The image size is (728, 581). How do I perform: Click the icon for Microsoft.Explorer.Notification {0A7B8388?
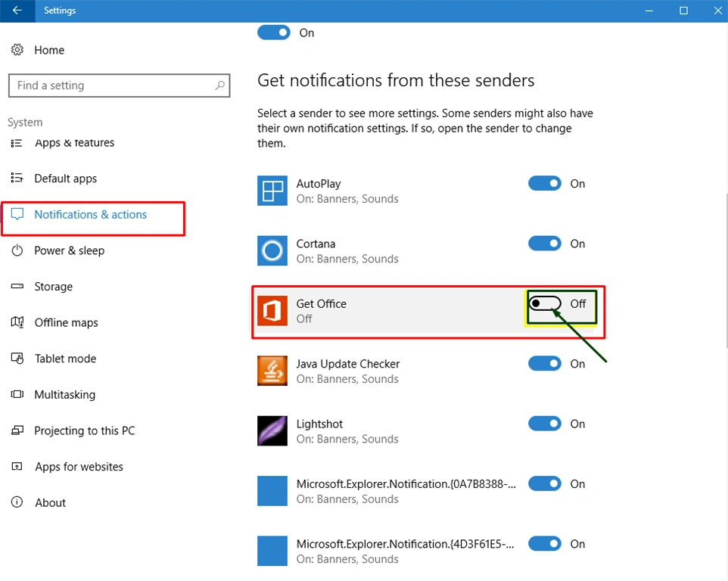[272, 490]
